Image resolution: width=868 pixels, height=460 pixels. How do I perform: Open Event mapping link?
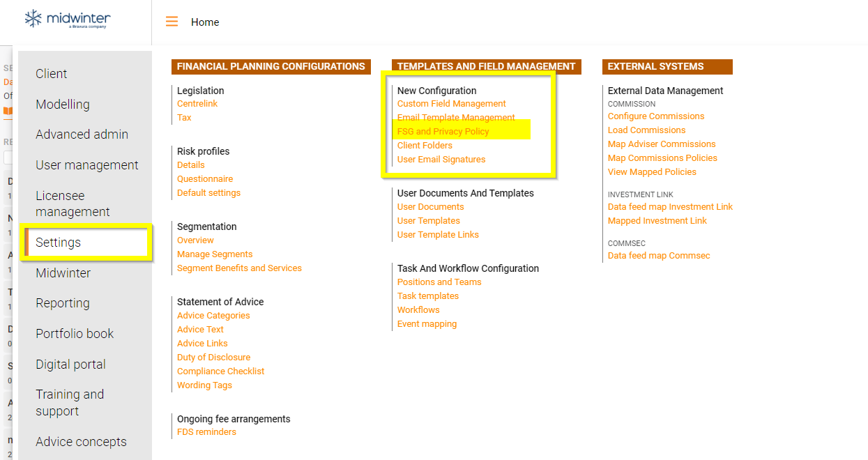[427, 324]
